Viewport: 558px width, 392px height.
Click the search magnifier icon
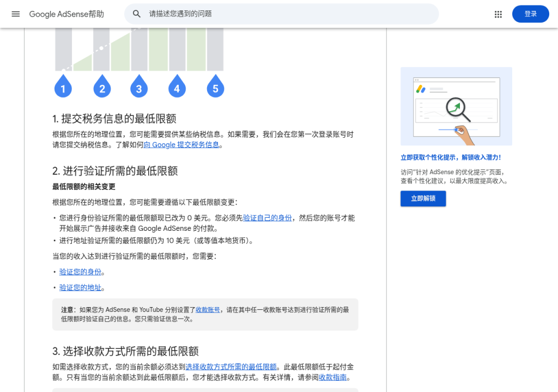click(x=137, y=14)
